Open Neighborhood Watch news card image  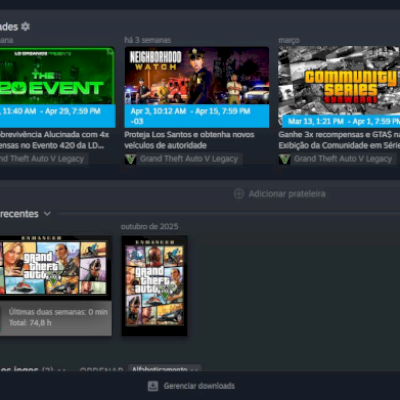pyautogui.click(x=197, y=75)
